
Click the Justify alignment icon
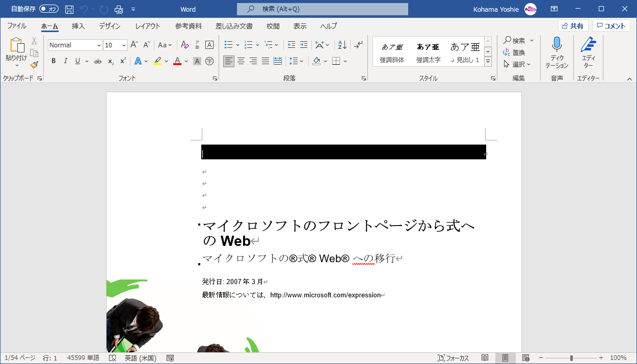click(266, 61)
